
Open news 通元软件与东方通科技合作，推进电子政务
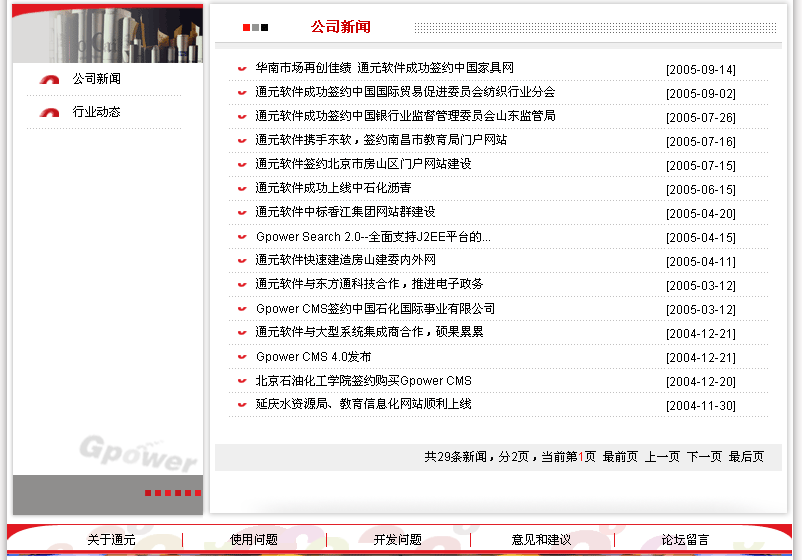pyautogui.click(x=369, y=284)
